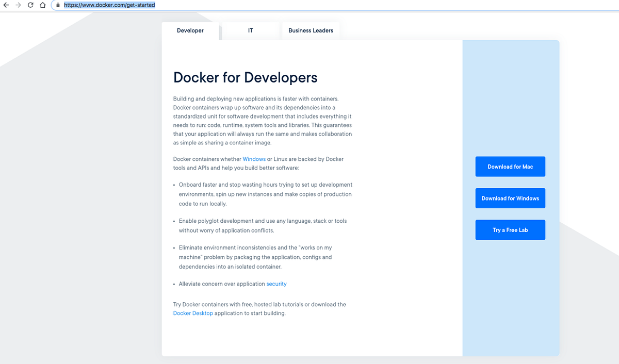This screenshot has height=364, width=619.
Task: Launch the Try a Free Lab button
Action: coord(510,229)
